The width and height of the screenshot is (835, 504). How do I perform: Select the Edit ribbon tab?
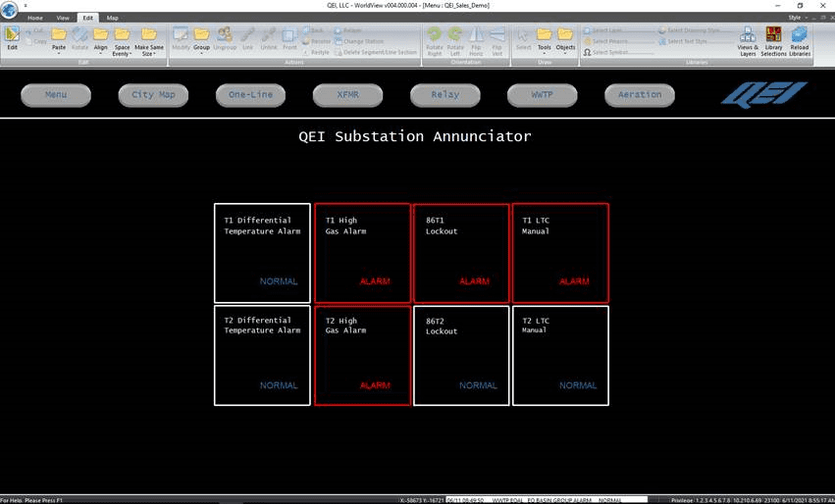88,18
